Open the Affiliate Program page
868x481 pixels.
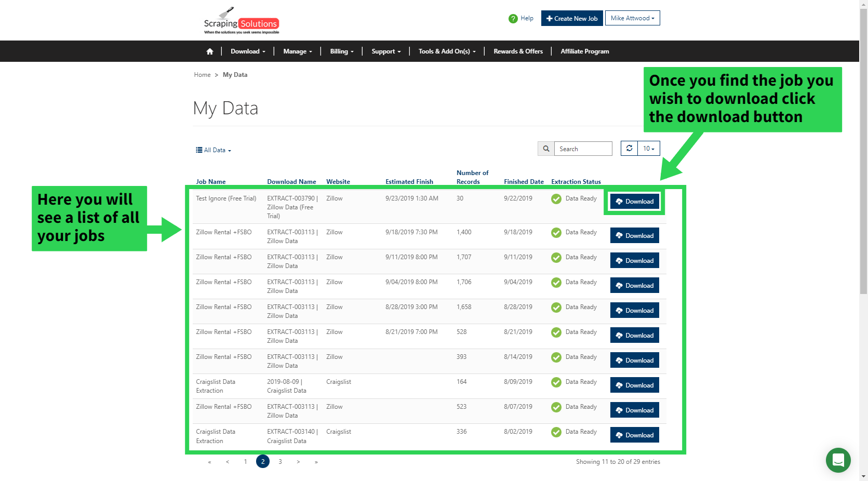coord(585,51)
